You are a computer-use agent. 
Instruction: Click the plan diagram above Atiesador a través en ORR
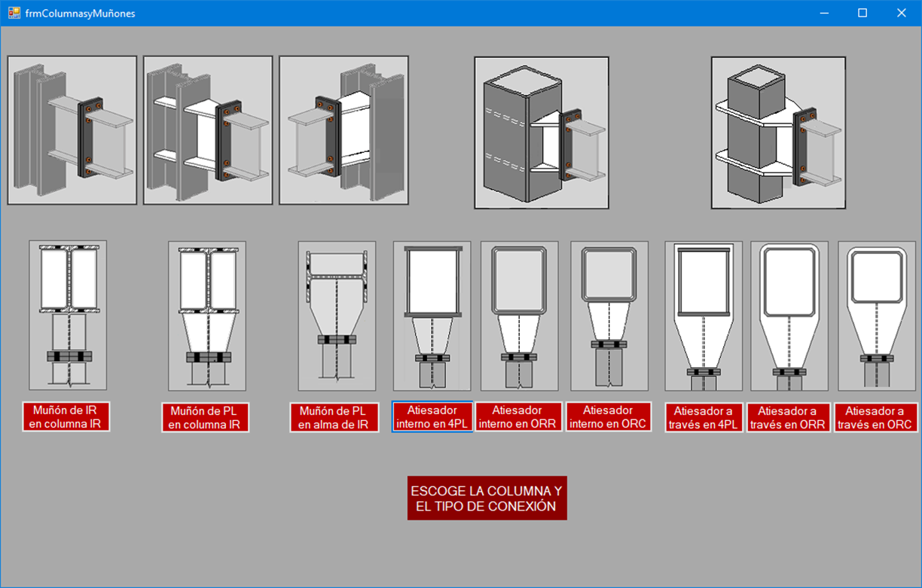[789, 316]
